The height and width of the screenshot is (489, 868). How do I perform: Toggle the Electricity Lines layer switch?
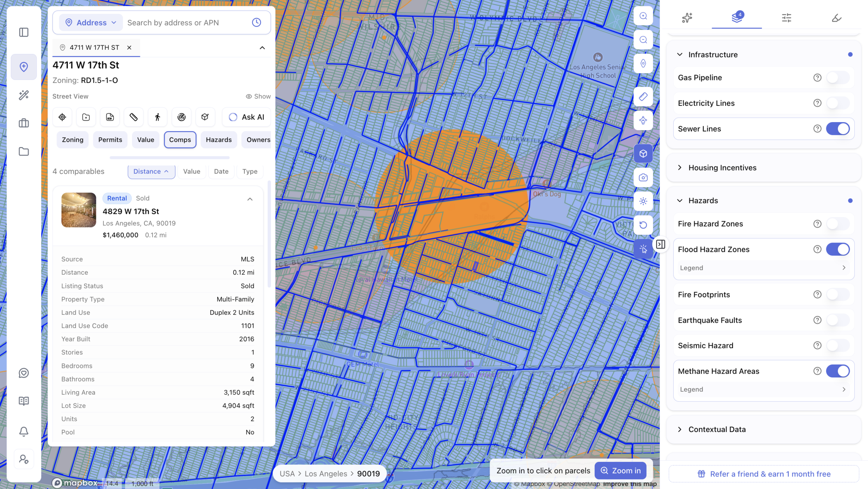[837, 103]
